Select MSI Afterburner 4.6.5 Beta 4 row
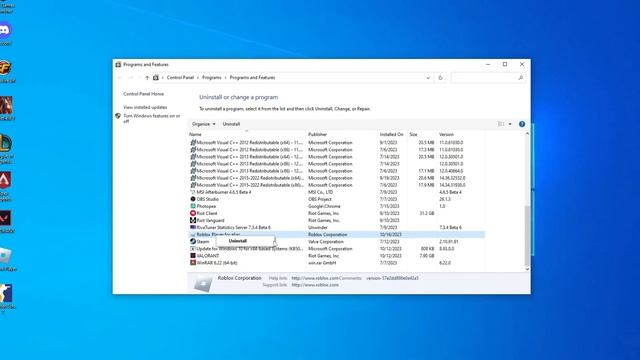 pos(337,192)
